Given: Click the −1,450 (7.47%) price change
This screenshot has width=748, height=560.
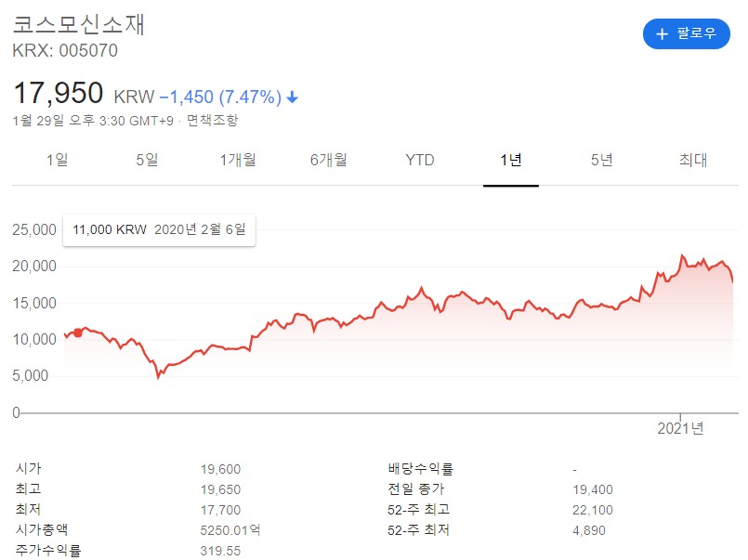Looking at the screenshot, I should point(220,98).
